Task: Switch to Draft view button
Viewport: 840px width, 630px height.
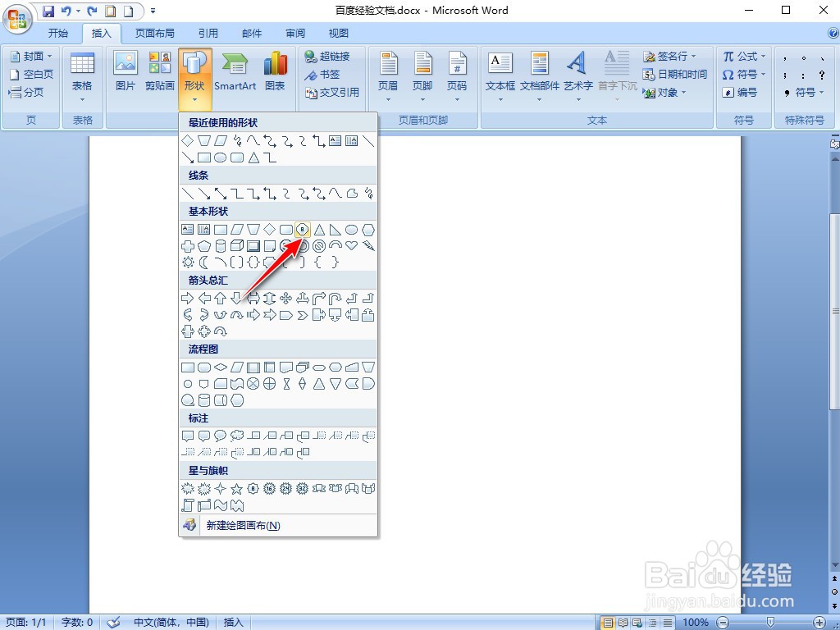Action: click(668, 623)
